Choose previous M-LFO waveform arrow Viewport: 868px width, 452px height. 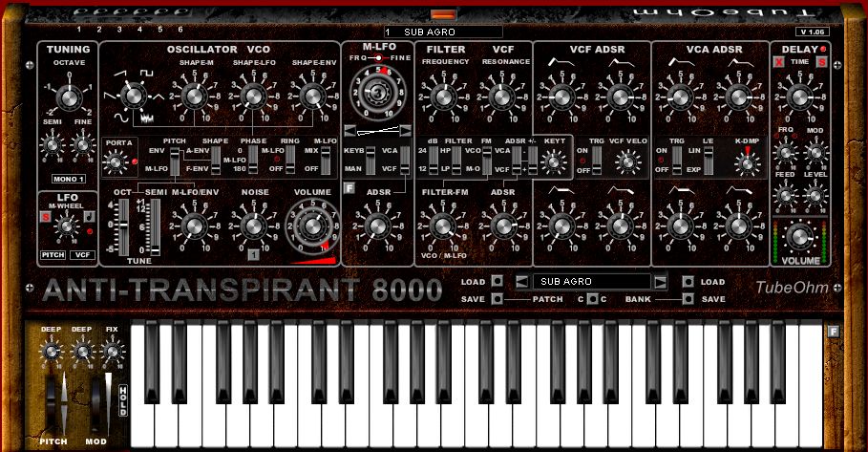(349, 131)
